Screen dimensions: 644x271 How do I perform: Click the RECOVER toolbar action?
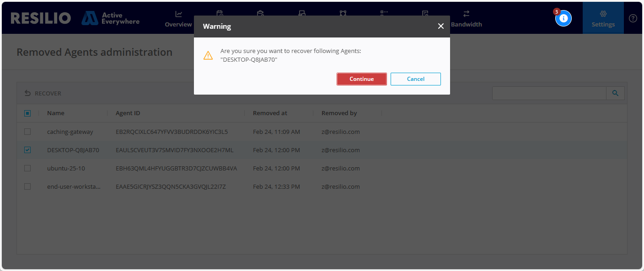[43, 93]
